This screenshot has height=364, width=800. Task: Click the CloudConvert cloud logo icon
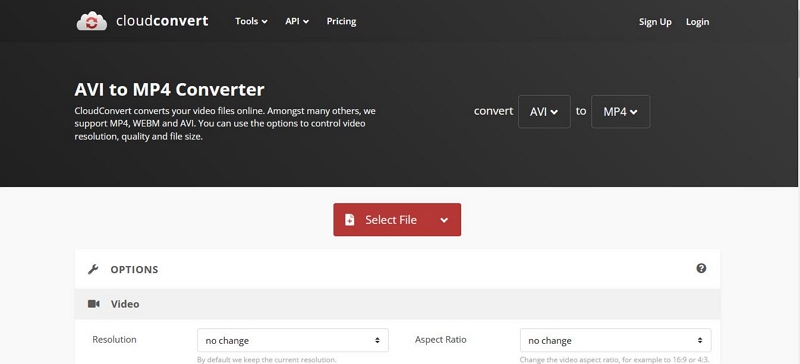(91, 21)
